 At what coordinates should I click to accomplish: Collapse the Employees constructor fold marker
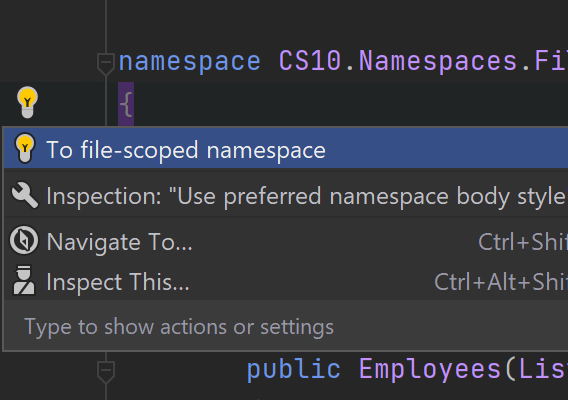coord(106,372)
